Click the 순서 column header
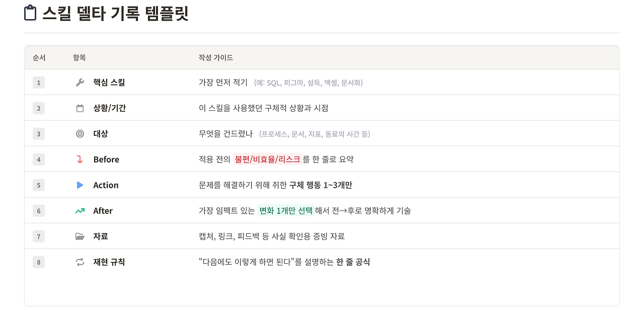The height and width of the screenshot is (310, 644). 39,58
